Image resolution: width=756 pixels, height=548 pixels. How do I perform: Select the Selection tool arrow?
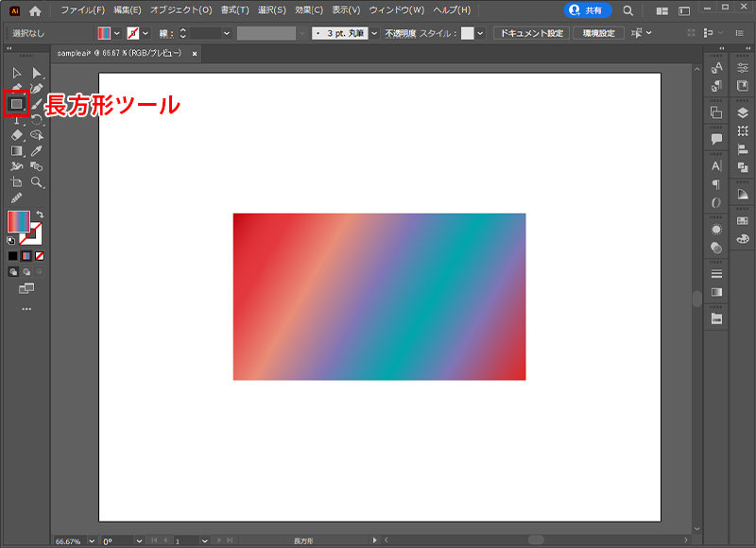pos(17,73)
